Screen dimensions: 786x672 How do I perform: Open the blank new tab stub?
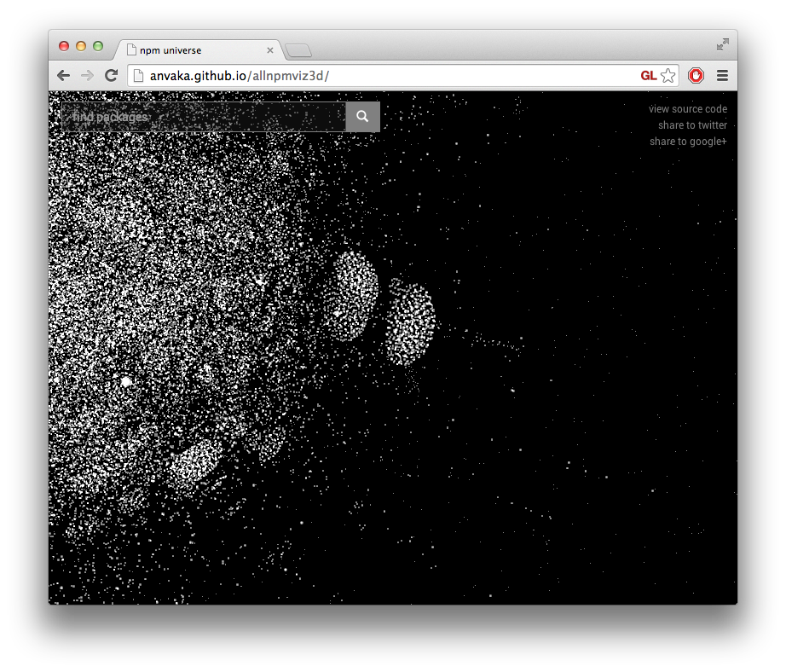pyautogui.click(x=298, y=49)
